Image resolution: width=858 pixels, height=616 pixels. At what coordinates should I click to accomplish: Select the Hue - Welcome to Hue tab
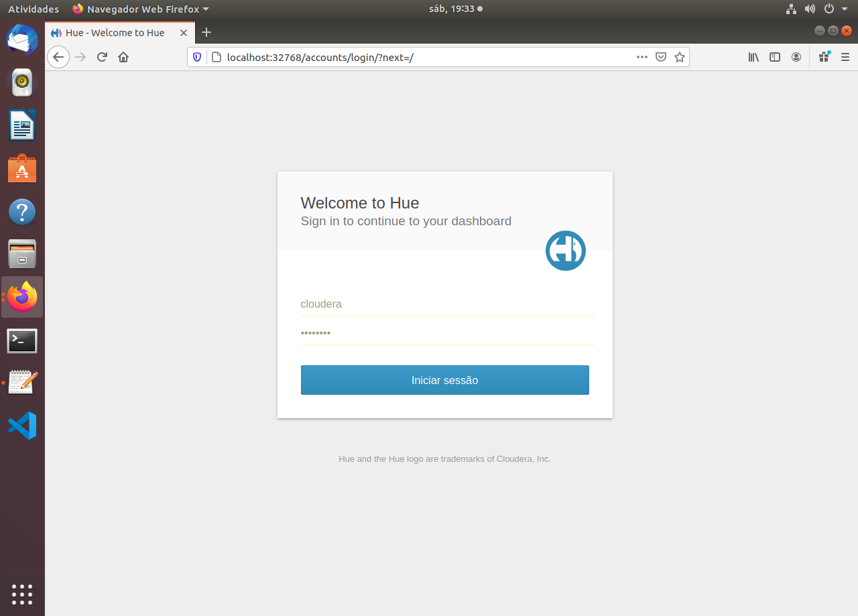tap(120, 32)
